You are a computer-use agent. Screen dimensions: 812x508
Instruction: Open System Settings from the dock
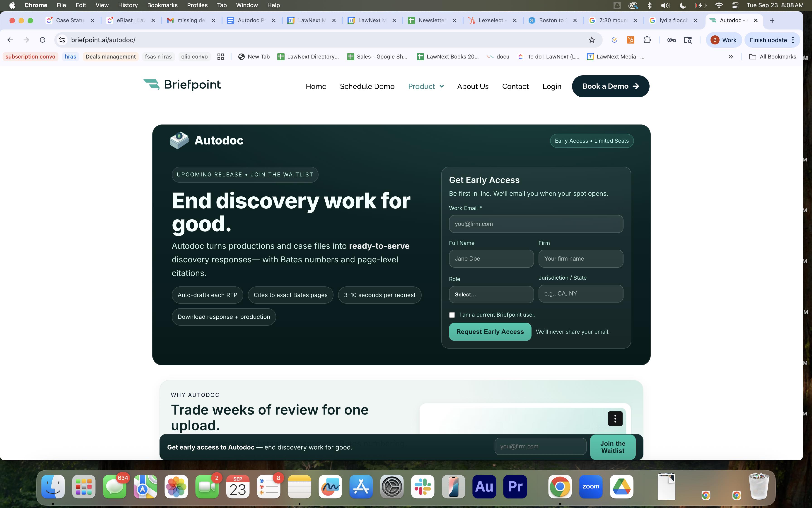tap(392, 486)
